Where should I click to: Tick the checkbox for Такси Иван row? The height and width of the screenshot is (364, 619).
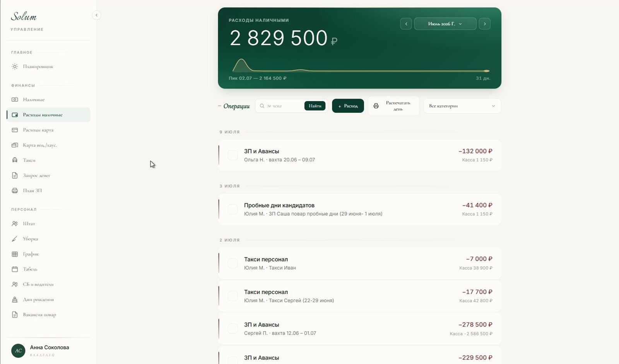(233, 263)
